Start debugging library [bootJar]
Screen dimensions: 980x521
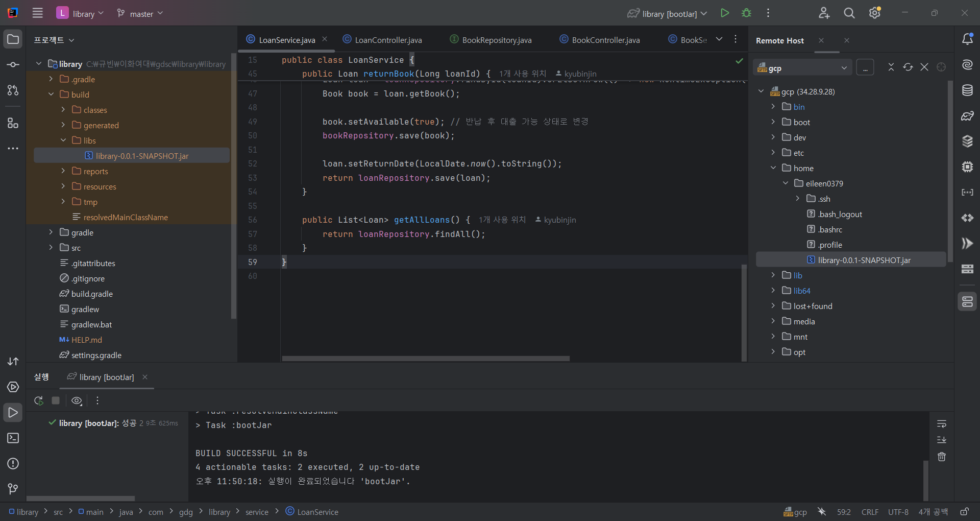(x=746, y=13)
